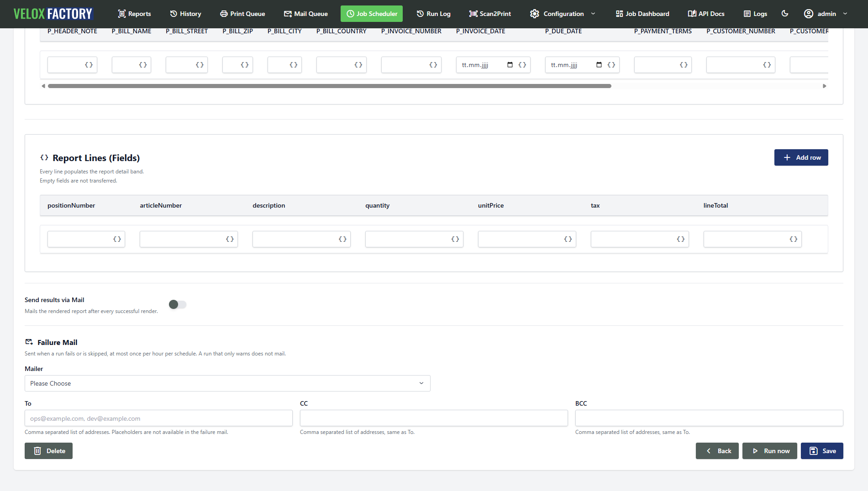Open API Docs

coord(706,14)
